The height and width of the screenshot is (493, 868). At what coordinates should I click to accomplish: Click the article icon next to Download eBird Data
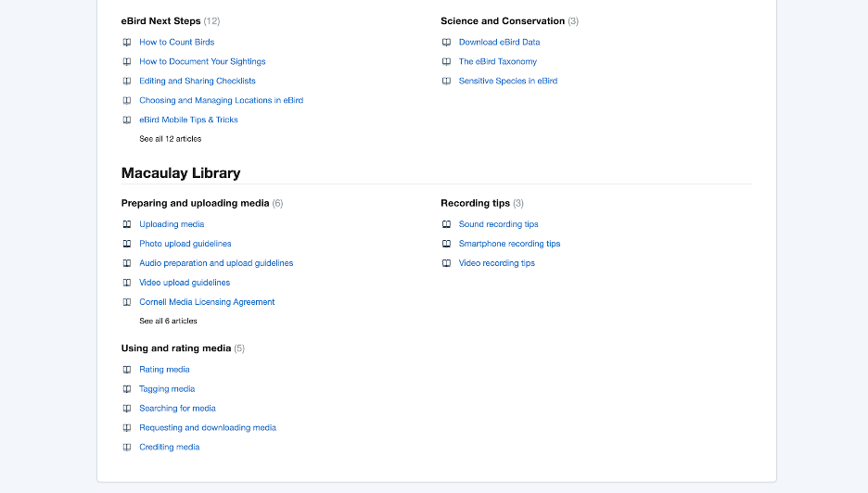(x=446, y=42)
